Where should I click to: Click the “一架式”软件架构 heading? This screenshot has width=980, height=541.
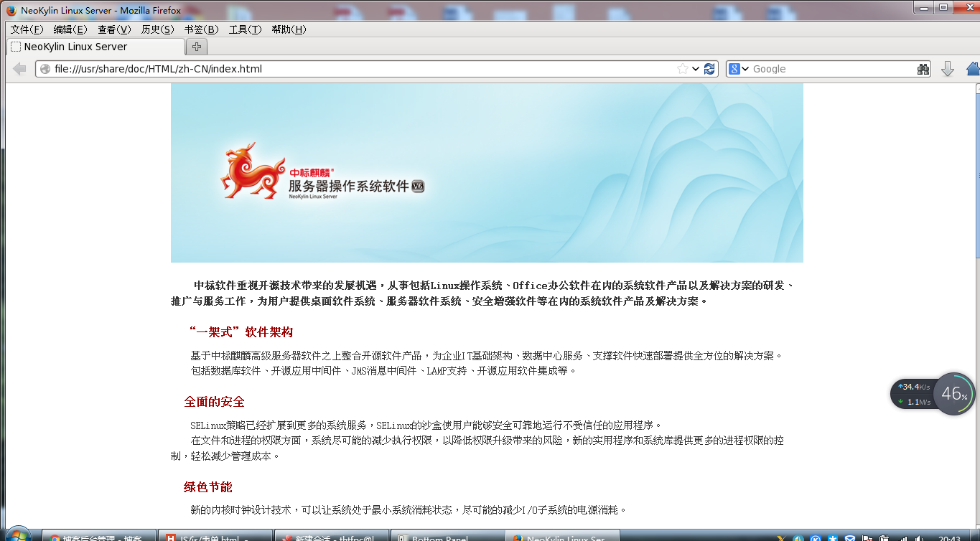pyautogui.click(x=241, y=332)
